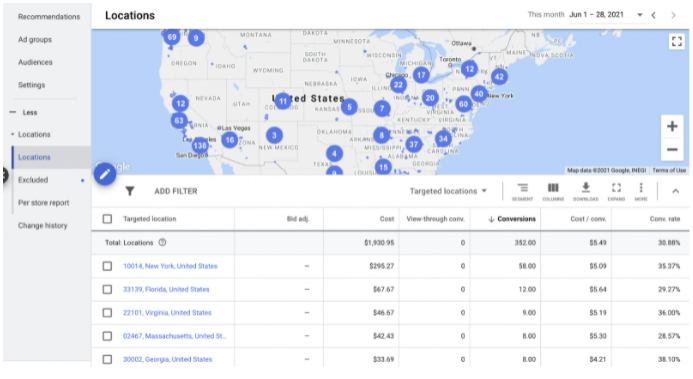Click map cluster marker 17
Image resolution: width=693 pixels, height=379 pixels.
(421, 75)
